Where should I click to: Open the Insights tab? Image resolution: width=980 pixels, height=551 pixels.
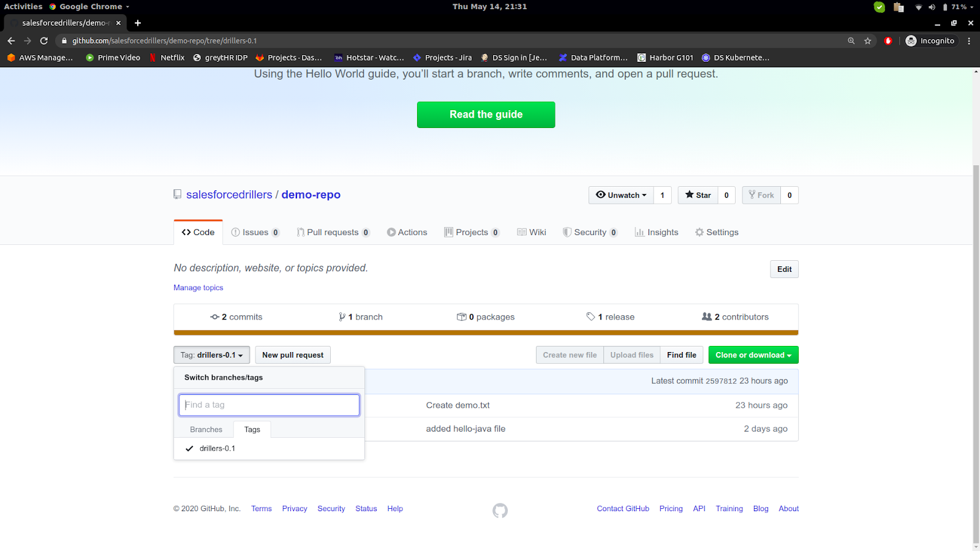tap(657, 232)
